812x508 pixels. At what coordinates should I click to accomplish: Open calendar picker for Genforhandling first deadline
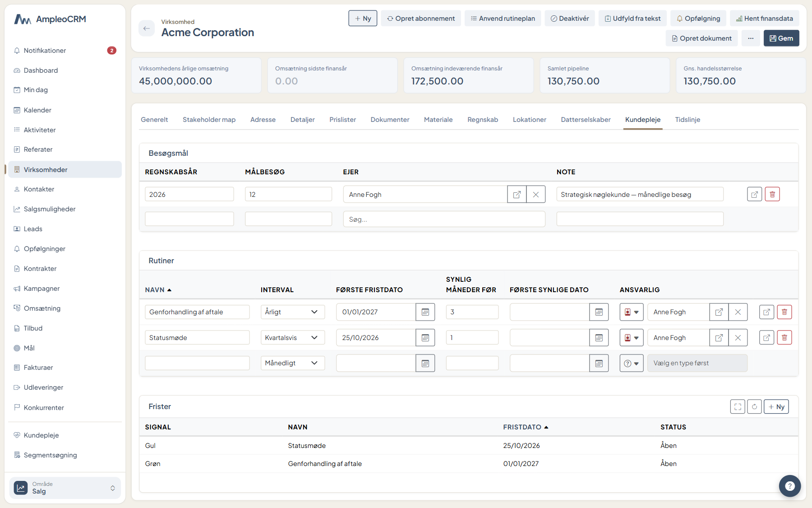(425, 312)
